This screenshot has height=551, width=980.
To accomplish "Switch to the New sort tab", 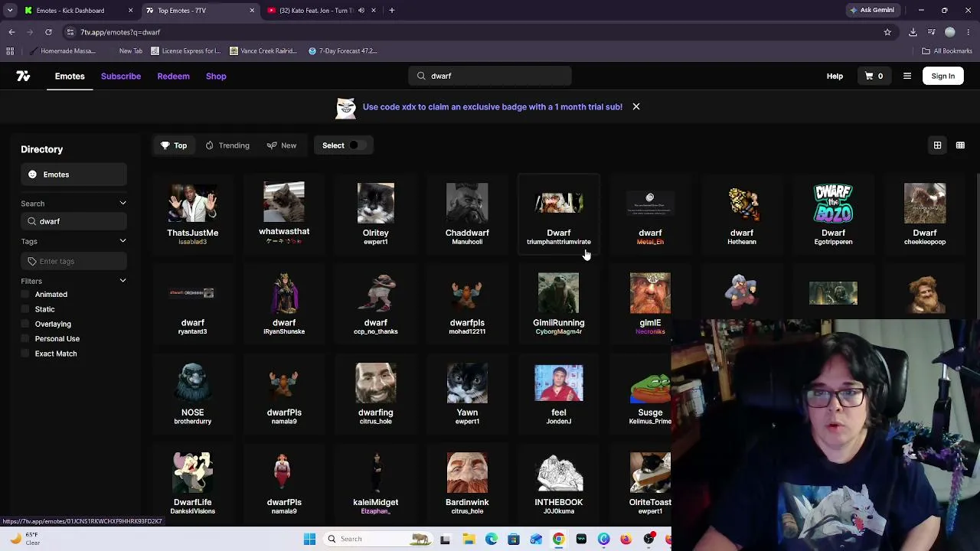I will pos(282,145).
